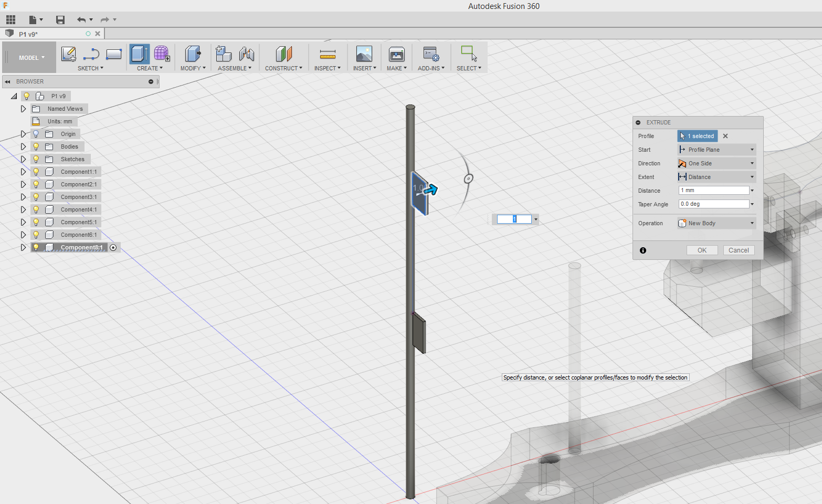822x504 pixels.
Task: Clear the profile selection with X
Action: (x=725, y=136)
